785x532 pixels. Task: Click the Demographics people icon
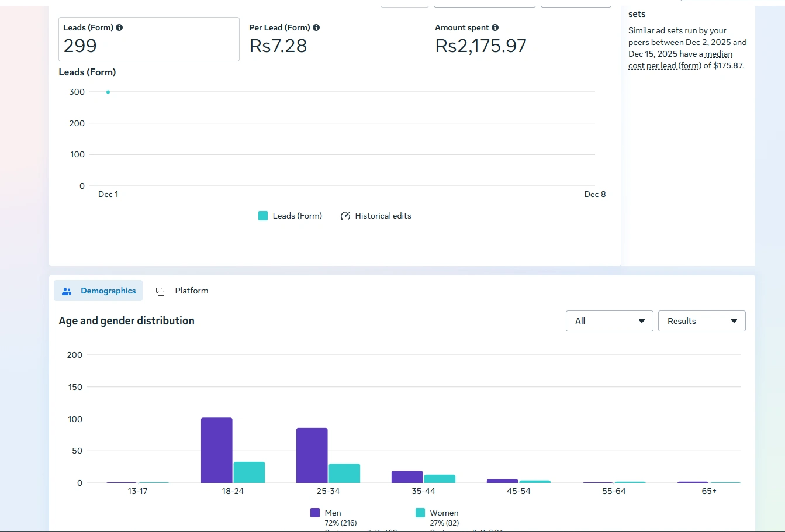coord(67,291)
